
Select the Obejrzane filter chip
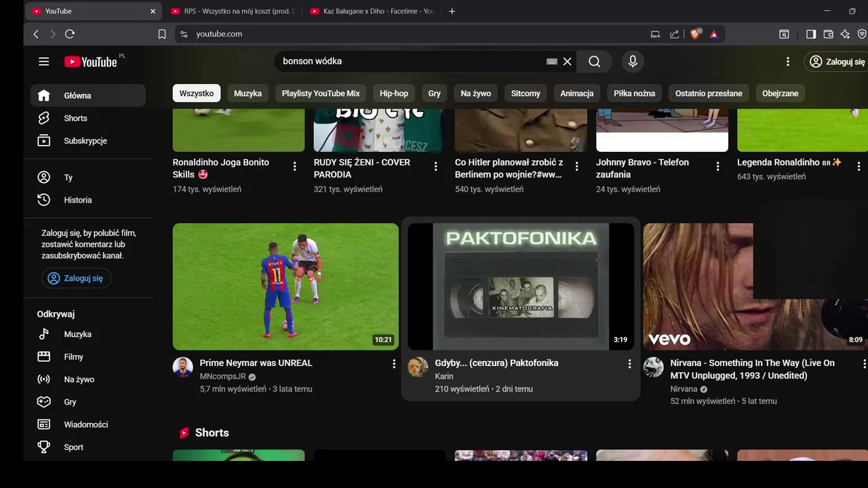click(780, 94)
